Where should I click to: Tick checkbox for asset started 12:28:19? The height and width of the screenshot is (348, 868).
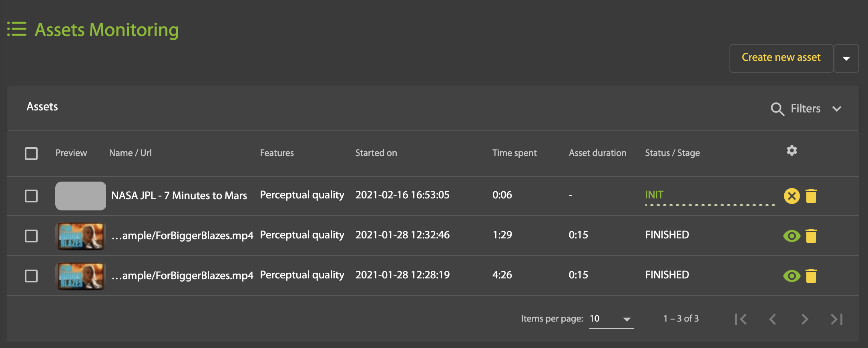[31, 276]
